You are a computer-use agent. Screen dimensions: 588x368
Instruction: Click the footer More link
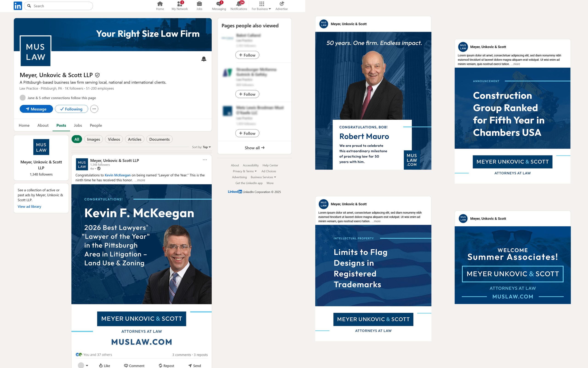270,183
